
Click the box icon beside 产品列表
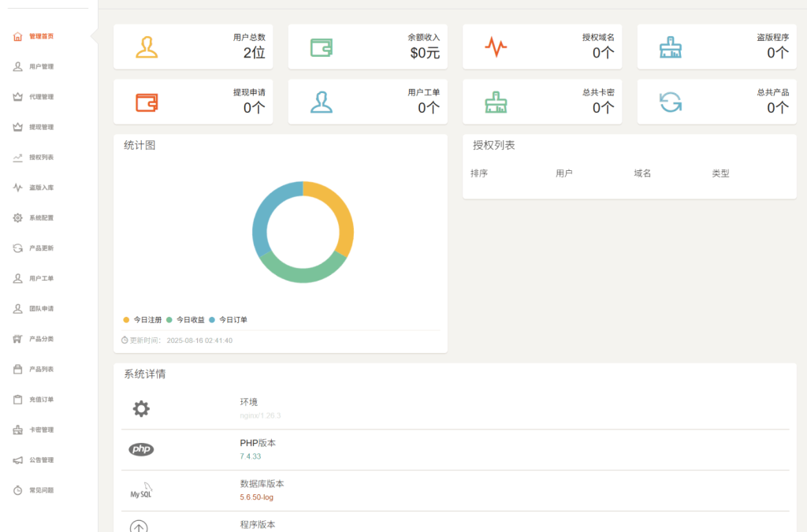17,370
